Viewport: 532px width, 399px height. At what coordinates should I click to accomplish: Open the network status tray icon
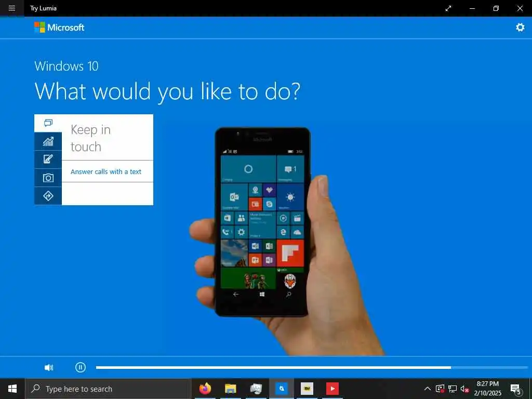pos(453,389)
